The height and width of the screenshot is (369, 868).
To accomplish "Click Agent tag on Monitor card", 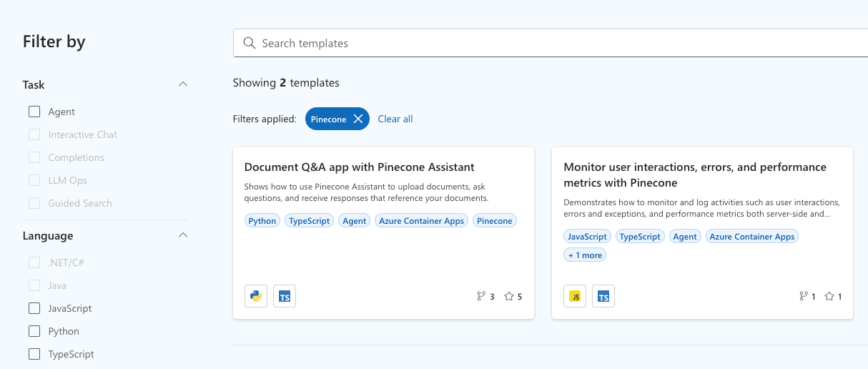I will (685, 237).
